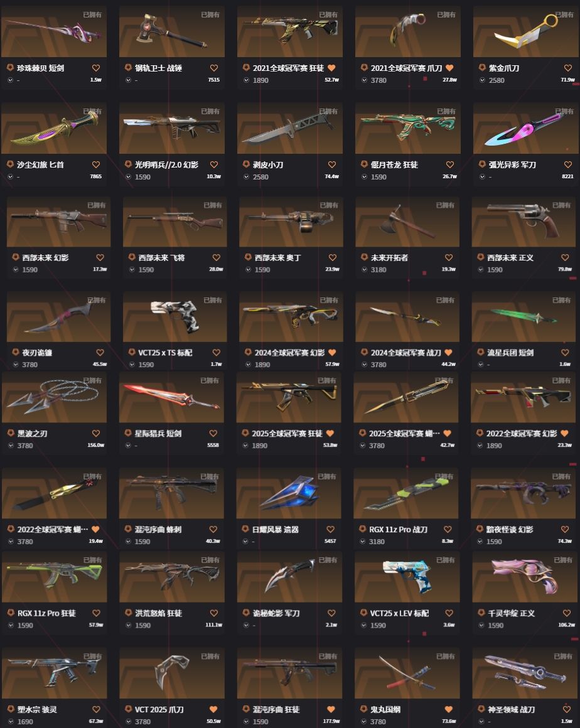Remove favorite from VCT 2025 爪刀
This screenshot has width=580, height=728.
213,709
